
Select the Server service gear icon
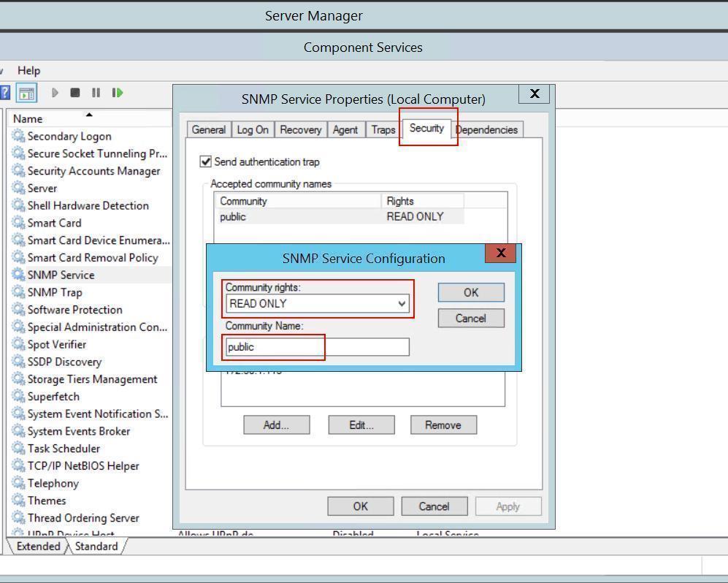tap(18, 188)
